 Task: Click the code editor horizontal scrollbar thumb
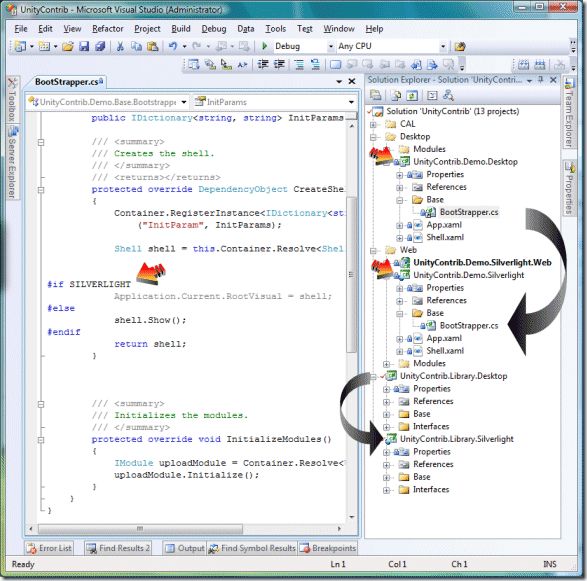(140, 529)
